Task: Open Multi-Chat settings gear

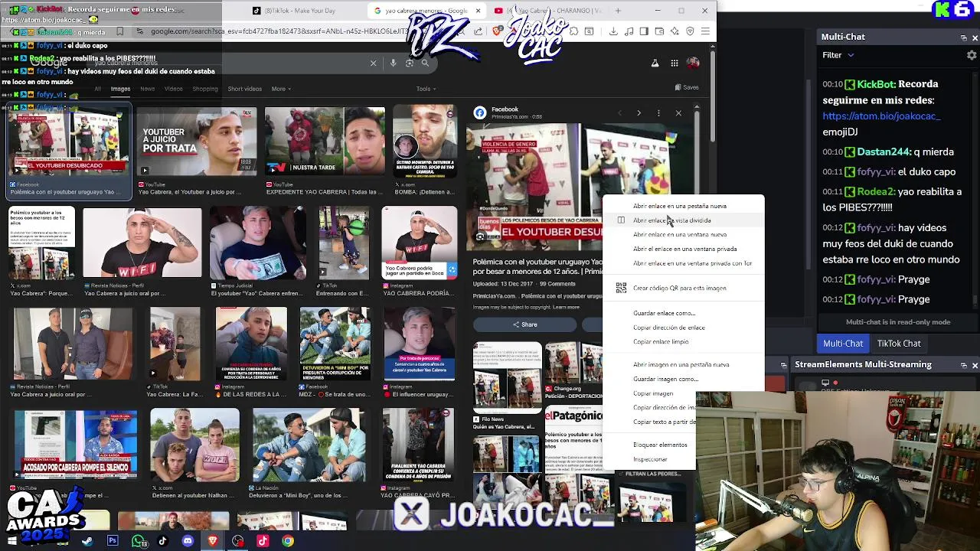Action: pyautogui.click(x=972, y=55)
